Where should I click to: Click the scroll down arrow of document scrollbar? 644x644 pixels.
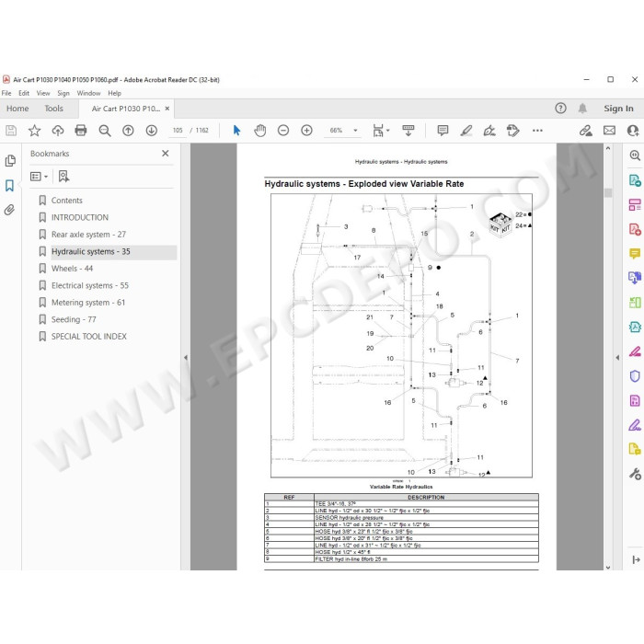pos(608,567)
